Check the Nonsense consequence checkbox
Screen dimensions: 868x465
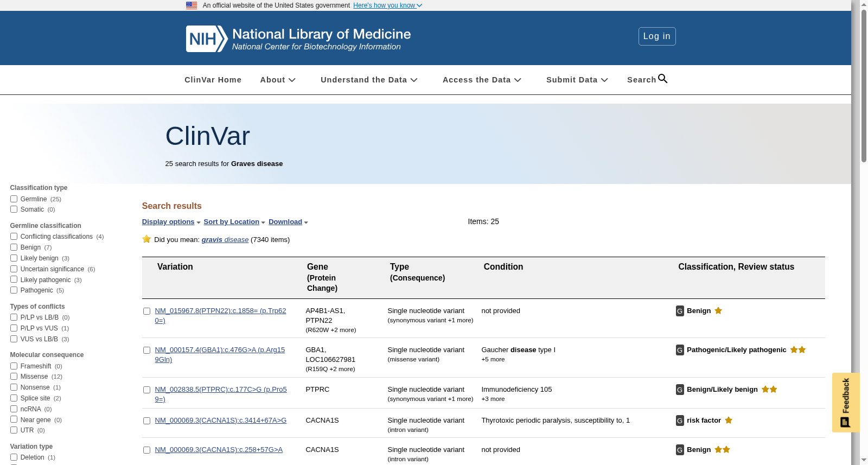point(14,387)
